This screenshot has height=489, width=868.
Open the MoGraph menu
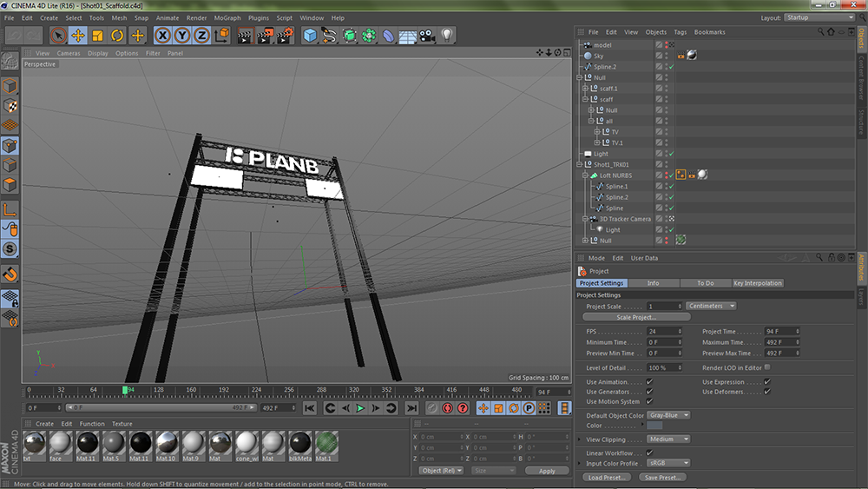227,17
